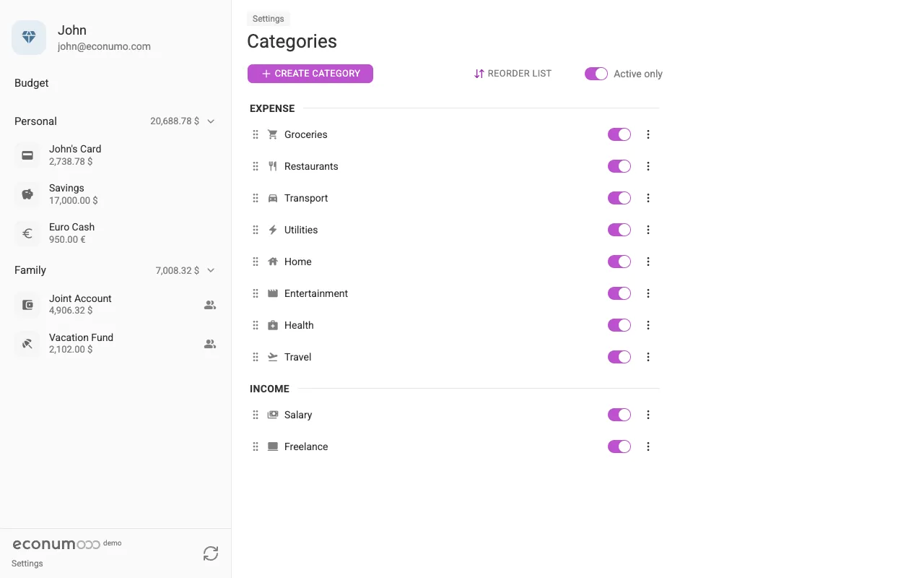Click the wallet icon for Joint Account
Screen dimensions: 924x578
[x=27, y=305]
